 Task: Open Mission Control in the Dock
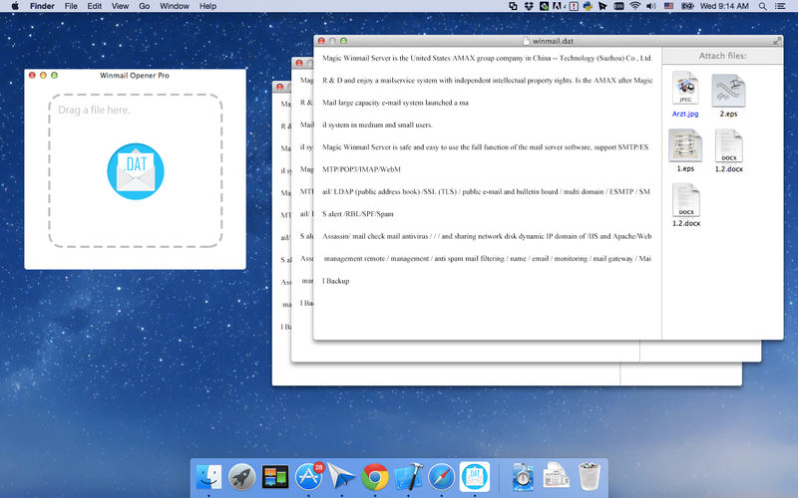[275, 477]
